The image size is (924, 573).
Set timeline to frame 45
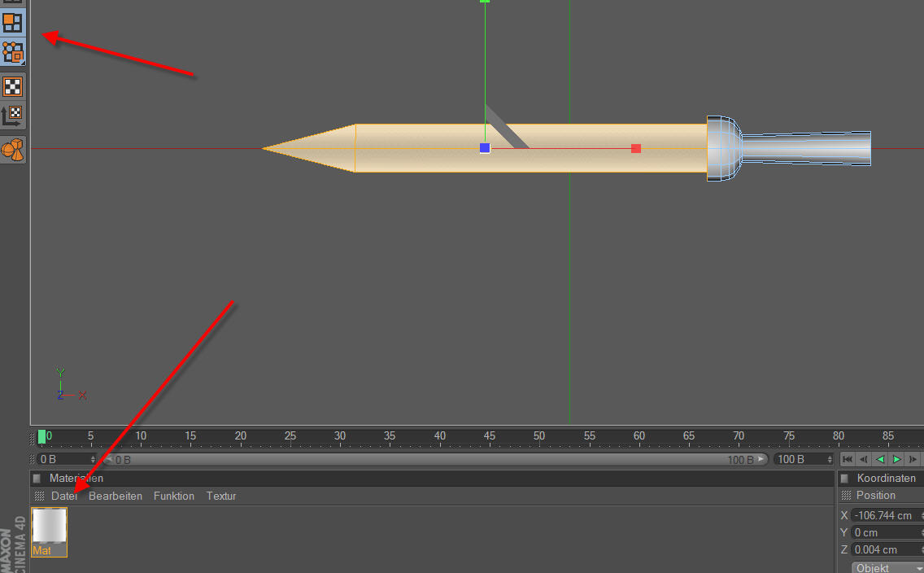coord(489,436)
